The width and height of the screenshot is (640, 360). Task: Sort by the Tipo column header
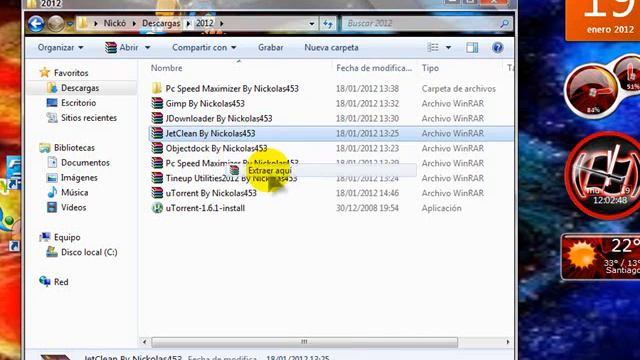[x=430, y=68]
